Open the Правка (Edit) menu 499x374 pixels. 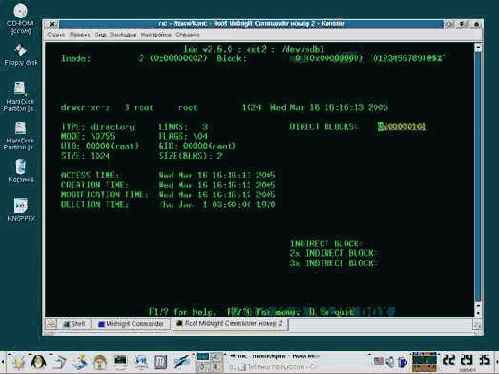(x=80, y=35)
